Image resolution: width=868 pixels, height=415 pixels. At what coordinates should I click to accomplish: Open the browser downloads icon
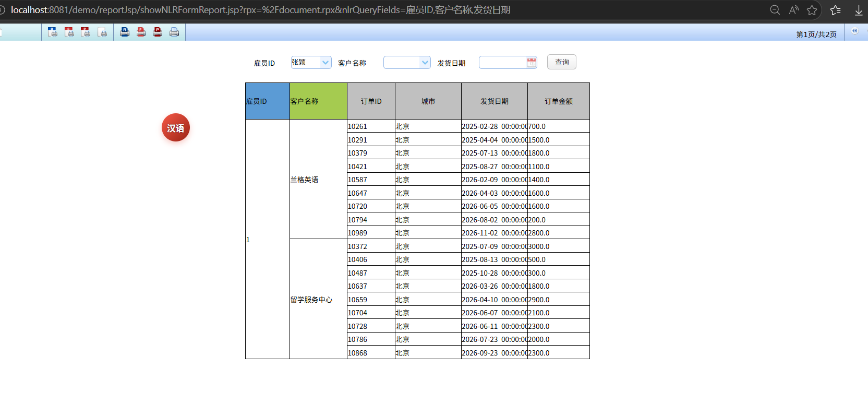[x=859, y=10]
